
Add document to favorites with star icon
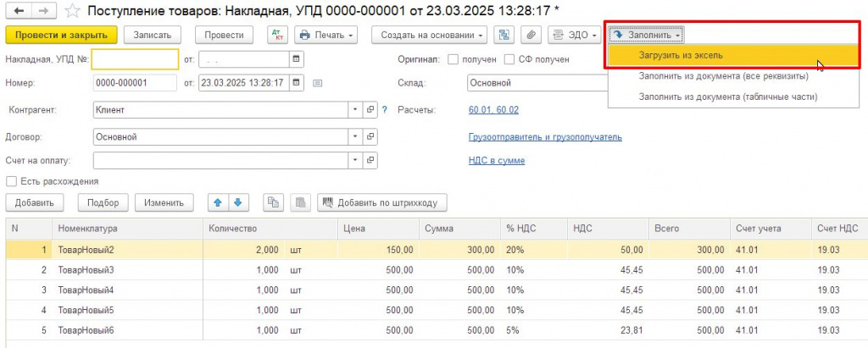72,10
